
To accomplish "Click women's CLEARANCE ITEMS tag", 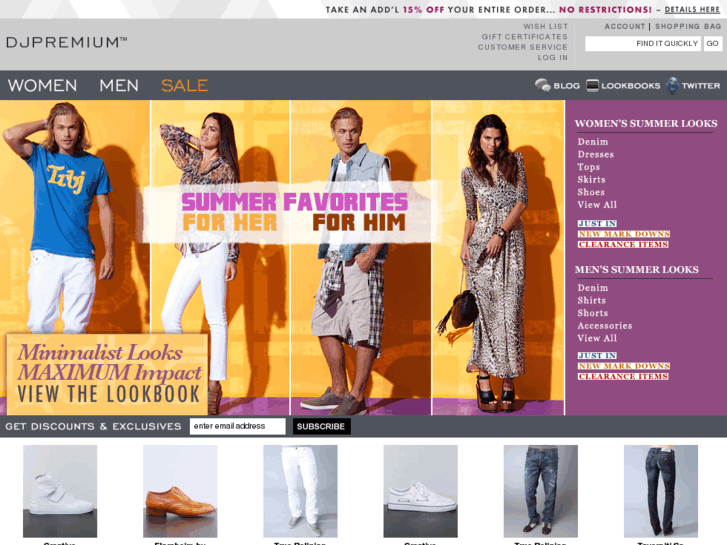I will pyautogui.click(x=623, y=244).
